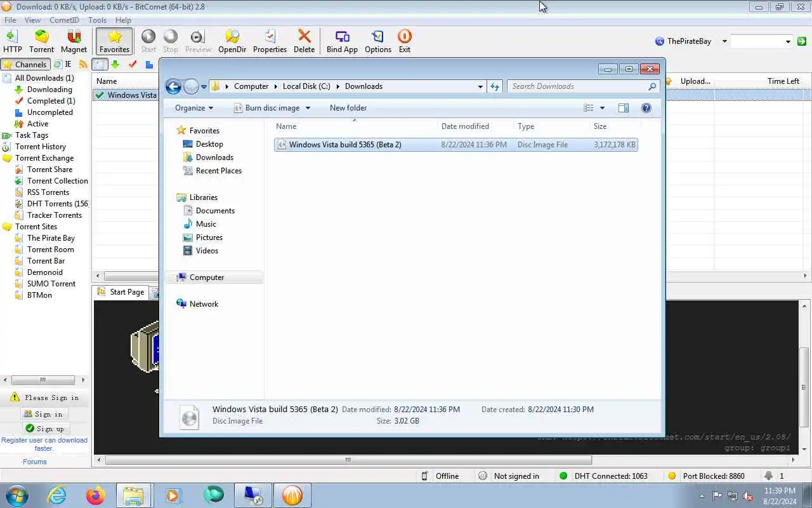The width and height of the screenshot is (812, 508).
Task: Open BitComet Options from the toolbar
Action: (x=378, y=41)
